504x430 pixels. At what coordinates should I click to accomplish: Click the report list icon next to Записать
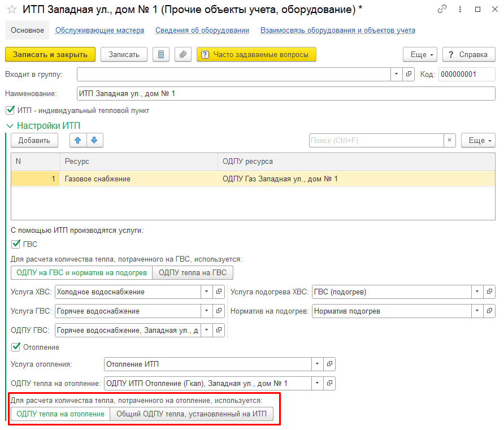pyautogui.click(x=161, y=54)
